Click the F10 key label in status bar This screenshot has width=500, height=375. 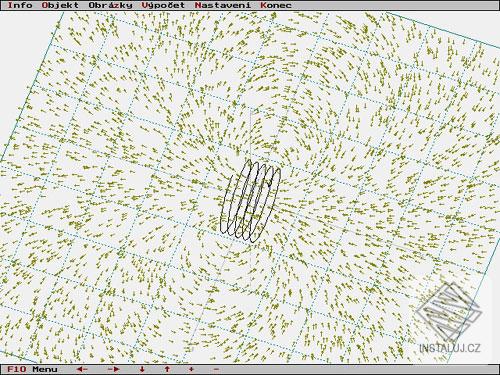click(x=16, y=369)
